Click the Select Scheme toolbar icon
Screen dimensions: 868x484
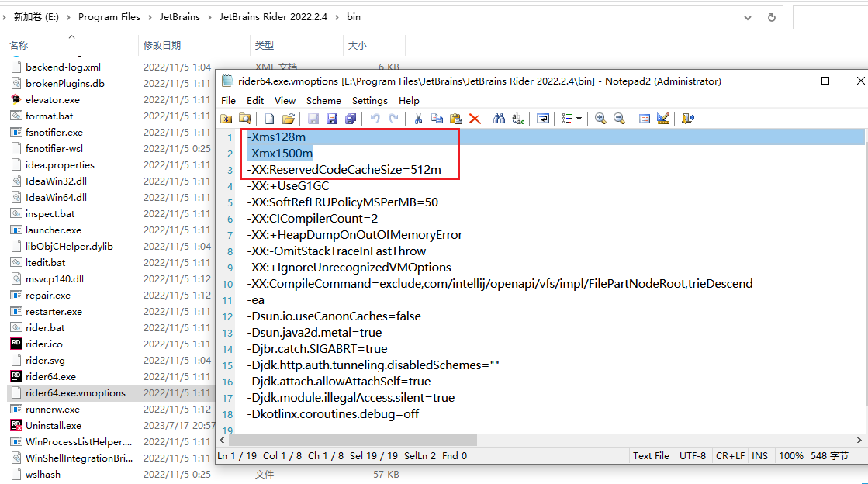click(645, 119)
